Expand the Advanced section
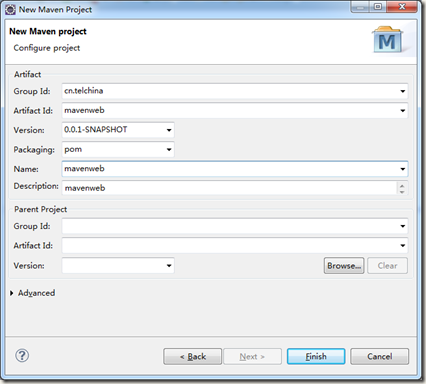Image resolution: width=426 pixels, height=384 pixels. pos(12,293)
